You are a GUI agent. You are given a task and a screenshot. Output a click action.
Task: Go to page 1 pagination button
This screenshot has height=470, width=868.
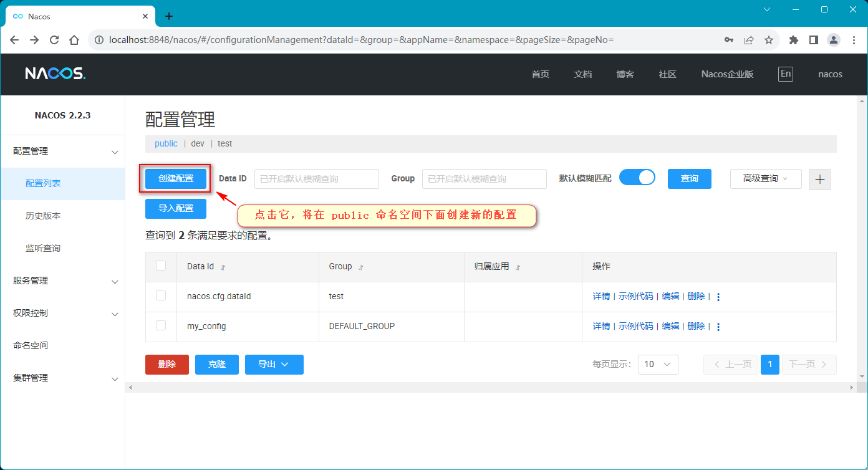click(770, 364)
